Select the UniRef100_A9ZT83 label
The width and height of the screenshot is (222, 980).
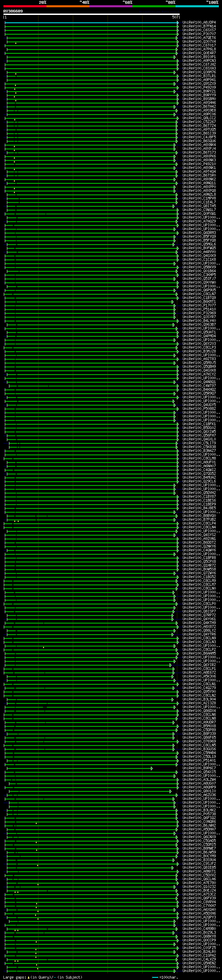(199, 359)
